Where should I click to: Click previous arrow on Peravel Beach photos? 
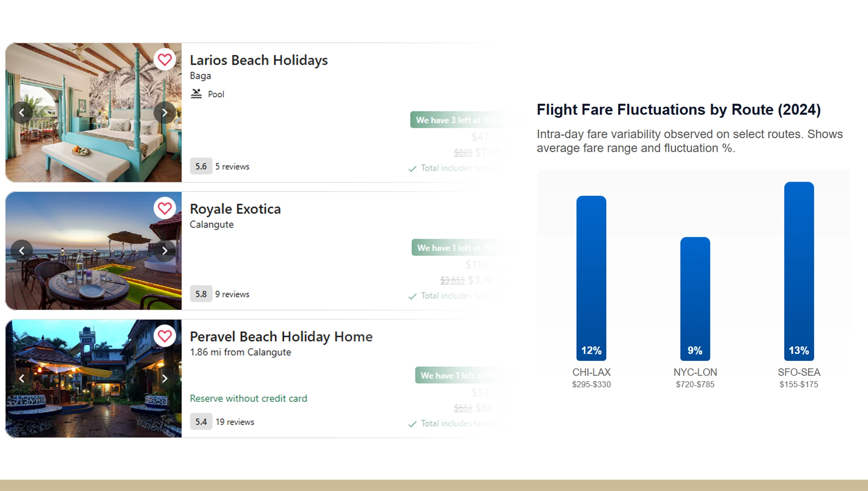click(22, 379)
